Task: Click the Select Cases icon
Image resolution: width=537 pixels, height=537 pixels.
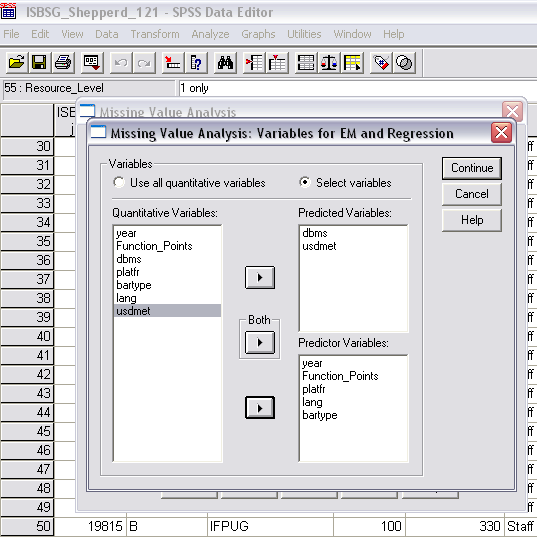Action: click(352, 63)
